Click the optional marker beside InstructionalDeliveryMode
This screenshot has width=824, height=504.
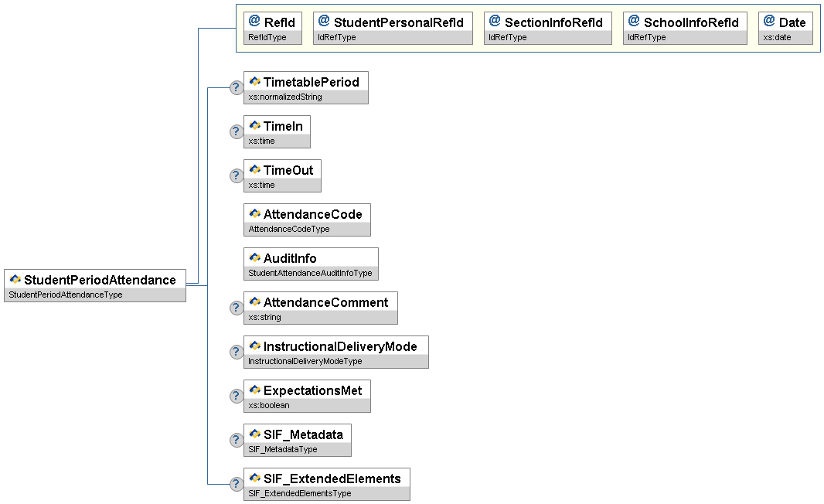237,352
